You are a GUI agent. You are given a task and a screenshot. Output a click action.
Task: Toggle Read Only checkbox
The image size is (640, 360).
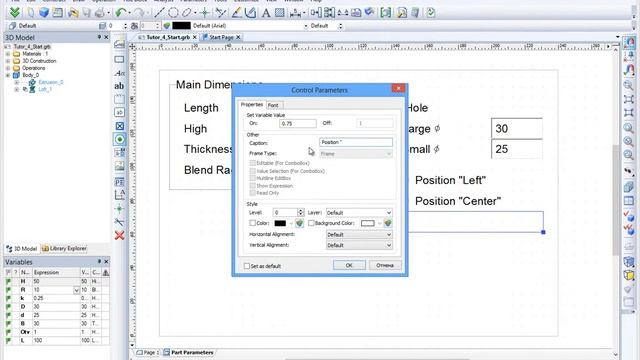coord(253,193)
